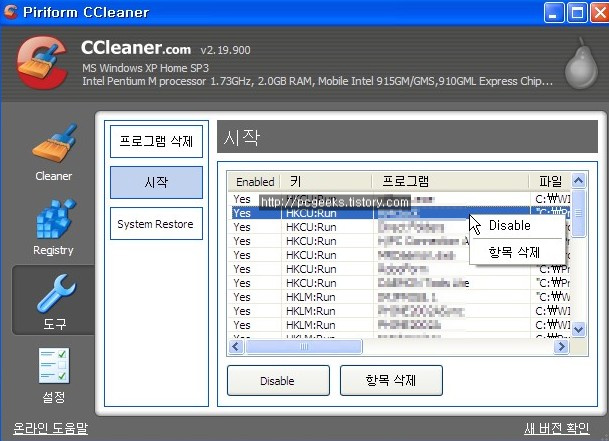The image size is (609, 441).
Task: Click the Disable button below the list
Action: [278, 381]
